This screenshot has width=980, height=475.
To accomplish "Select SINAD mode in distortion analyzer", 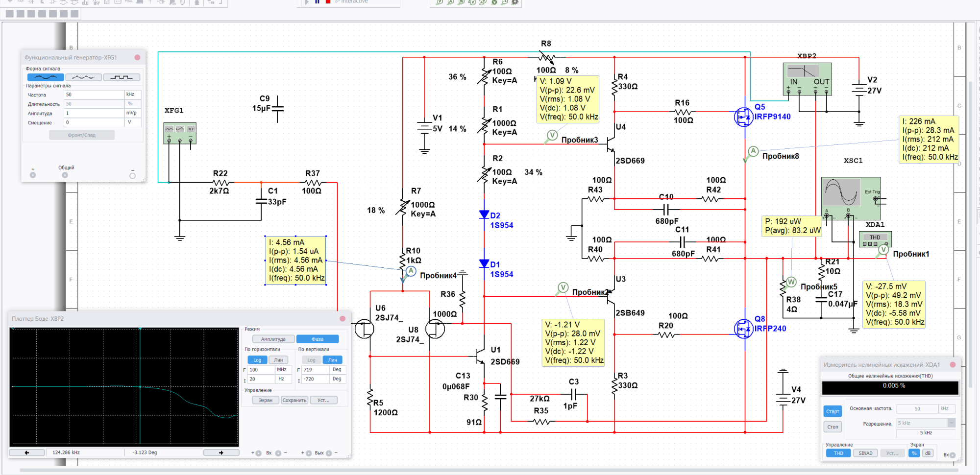I will point(865,453).
